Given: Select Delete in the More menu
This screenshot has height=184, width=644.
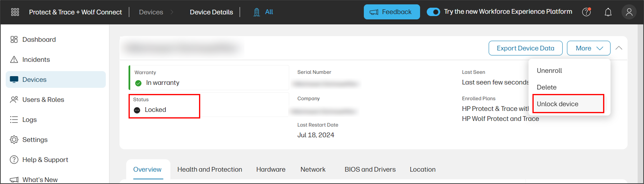Looking at the screenshot, I should click(547, 87).
